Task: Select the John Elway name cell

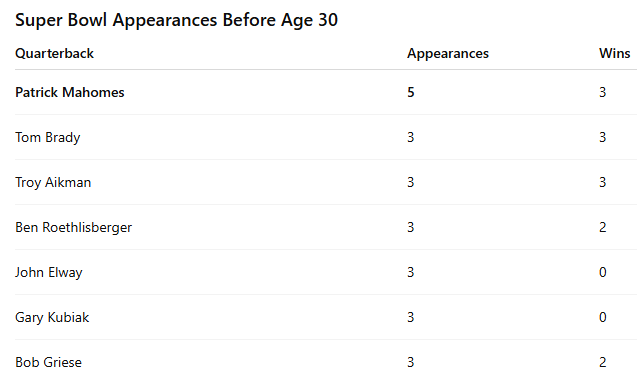Action: click(x=49, y=273)
